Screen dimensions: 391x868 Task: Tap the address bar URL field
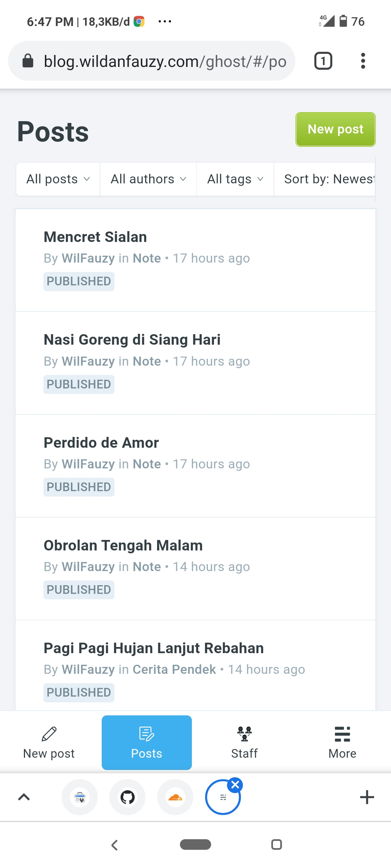click(x=165, y=61)
